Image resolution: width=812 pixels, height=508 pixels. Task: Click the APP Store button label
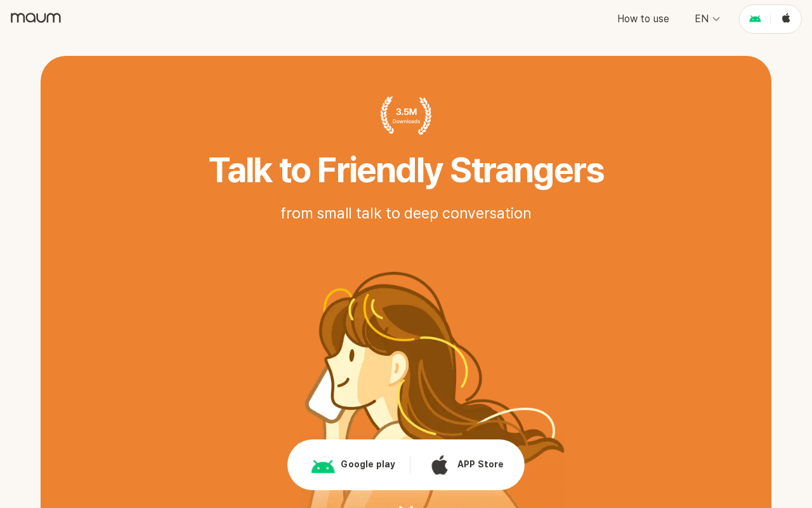(480, 464)
